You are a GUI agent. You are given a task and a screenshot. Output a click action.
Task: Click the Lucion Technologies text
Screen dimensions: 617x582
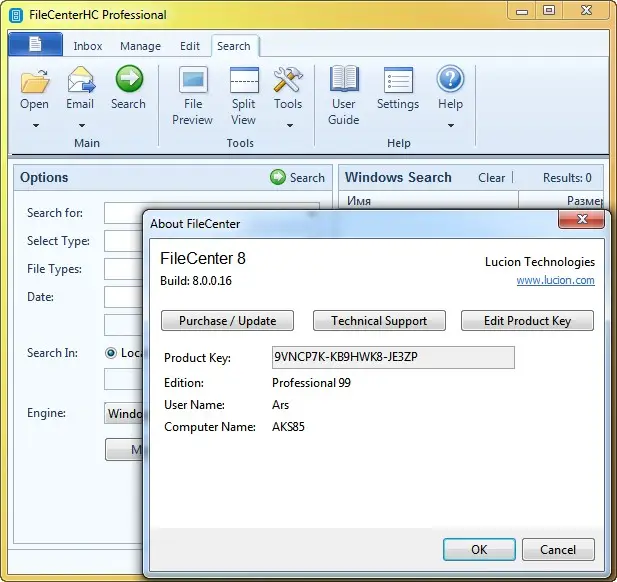coord(540,262)
